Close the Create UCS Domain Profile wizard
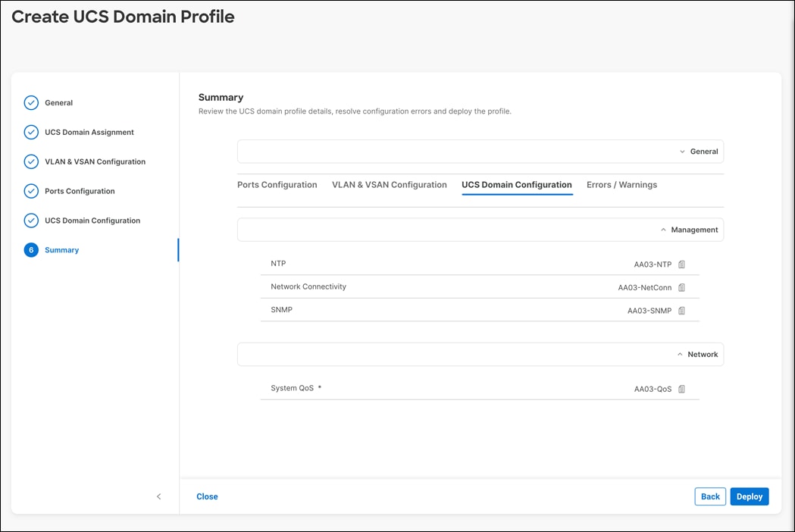Image resolution: width=795 pixels, height=532 pixels. [206, 496]
